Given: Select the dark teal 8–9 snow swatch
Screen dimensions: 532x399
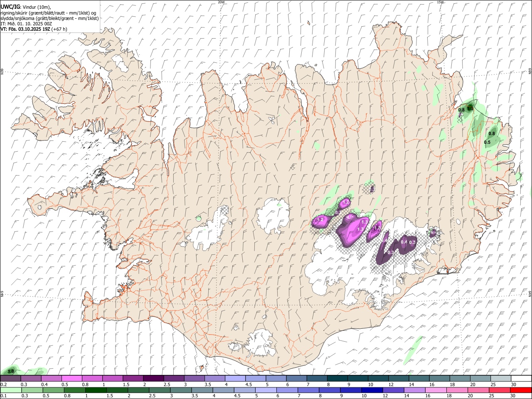Looking at the screenshot, I should click(x=337, y=378).
